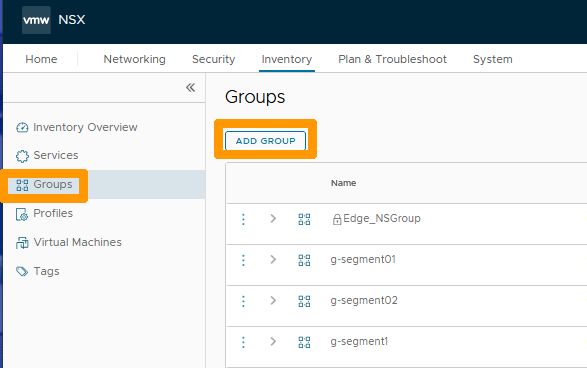The width and height of the screenshot is (587, 368).
Task: Open actions menu for g-segment02 row
Action: (x=243, y=301)
